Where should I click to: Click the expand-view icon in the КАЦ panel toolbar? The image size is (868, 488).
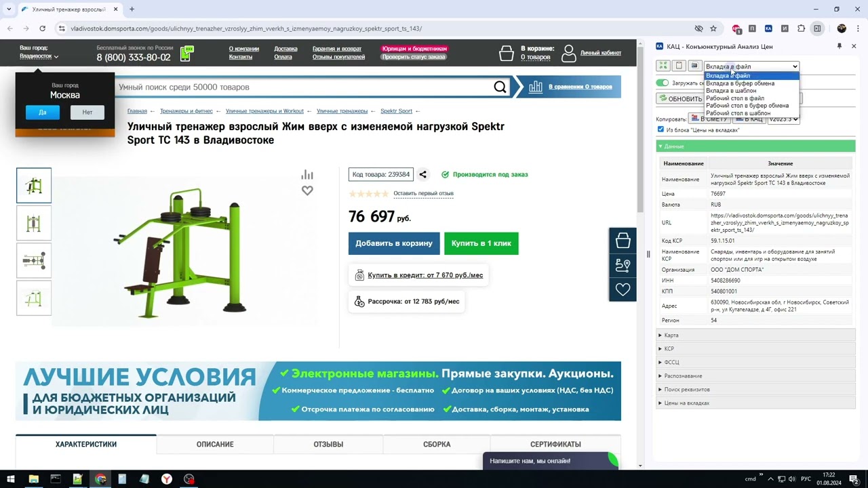pos(663,66)
